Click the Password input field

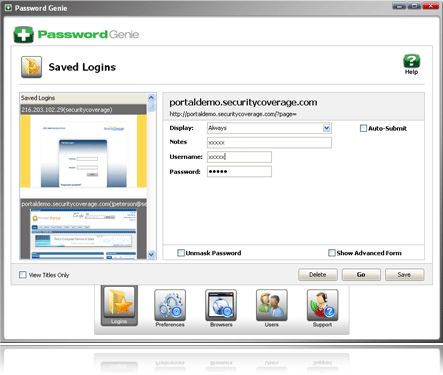239,172
